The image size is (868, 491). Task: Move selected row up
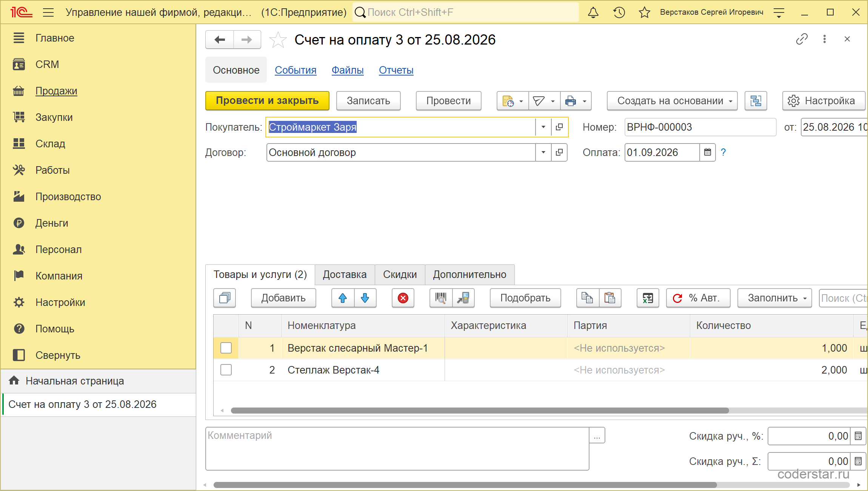pos(343,298)
